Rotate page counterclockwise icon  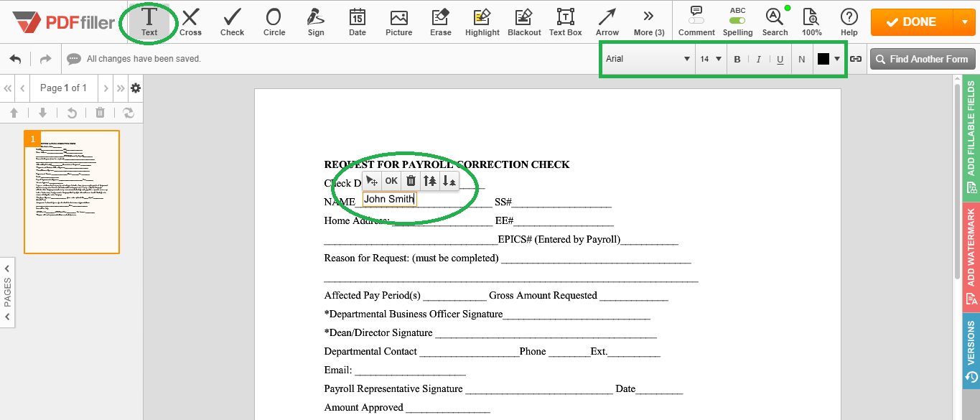72,113
